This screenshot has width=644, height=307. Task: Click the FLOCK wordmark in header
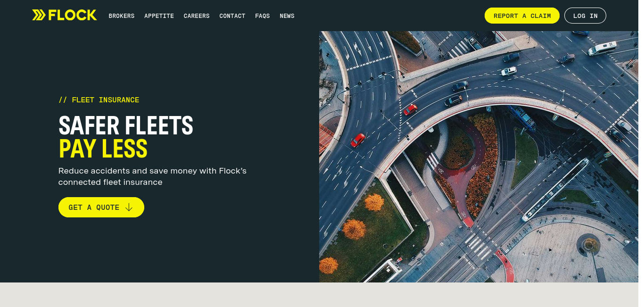click(x=73, y=15)
